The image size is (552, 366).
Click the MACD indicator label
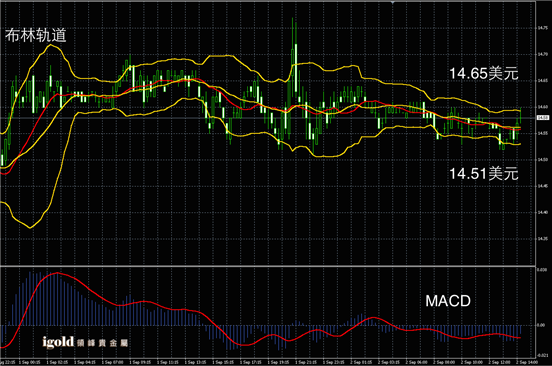(x=448, y=301)
